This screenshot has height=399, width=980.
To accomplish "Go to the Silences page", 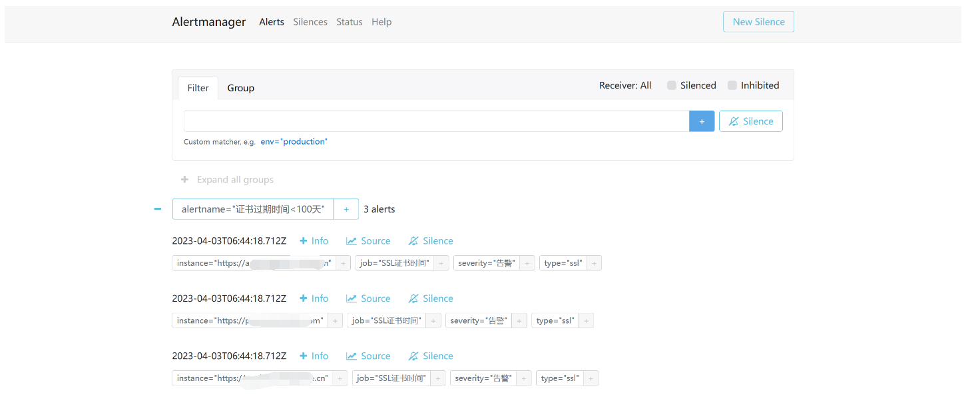I will [x=310, y=22].
